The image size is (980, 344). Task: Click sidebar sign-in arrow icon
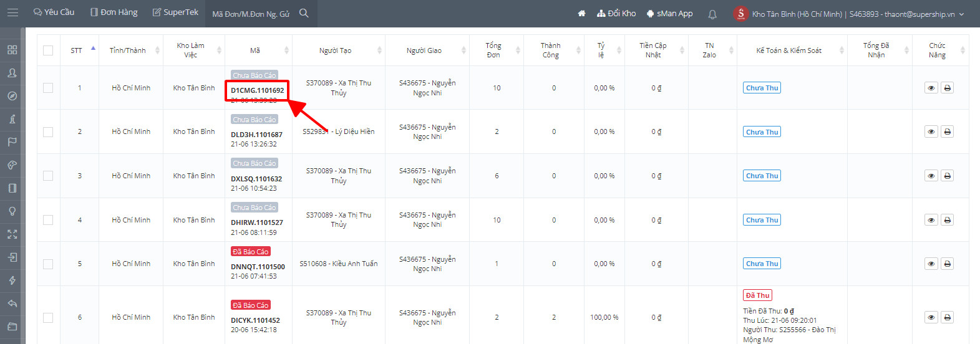click(x=12, y=257)
